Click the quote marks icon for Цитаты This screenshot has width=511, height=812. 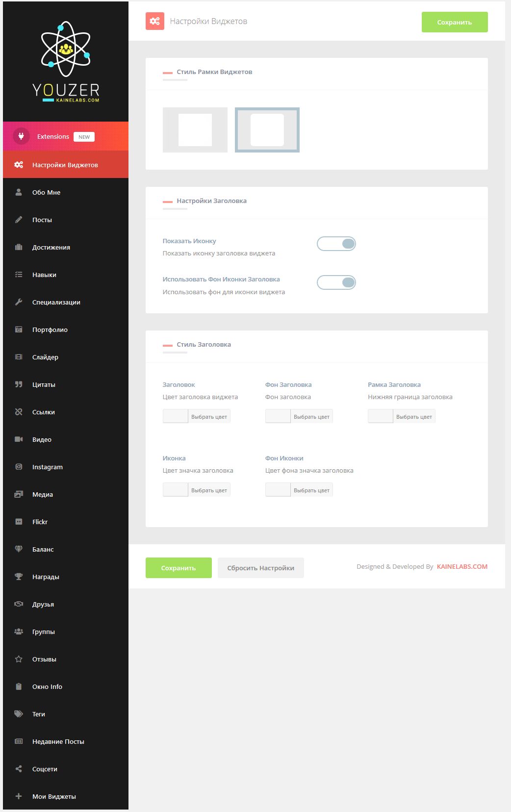[19, 384]
